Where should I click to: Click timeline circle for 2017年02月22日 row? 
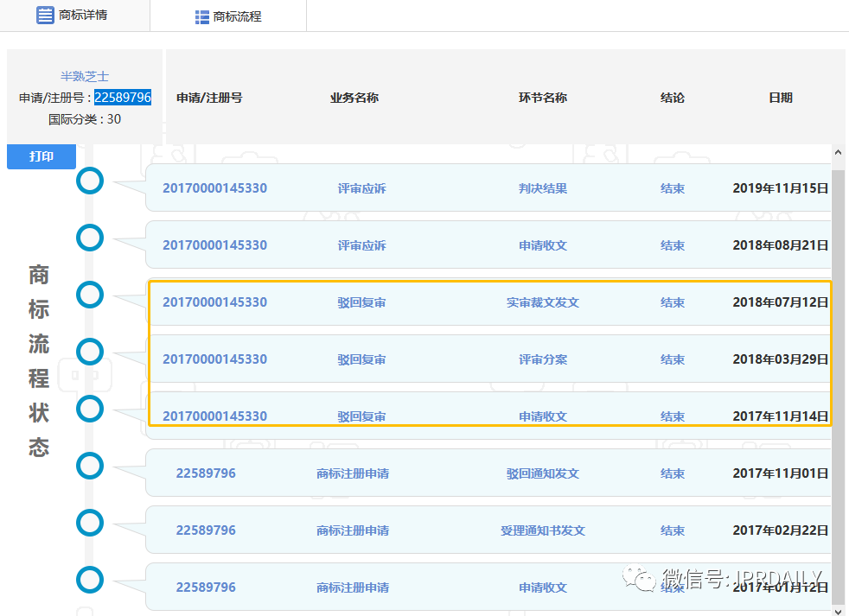pyautogui.click(x=90, y=523)
